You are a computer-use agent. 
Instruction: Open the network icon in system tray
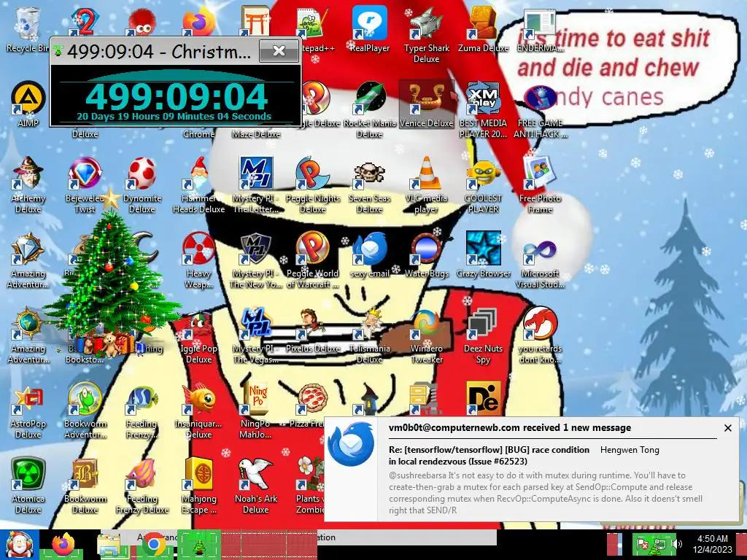659,544
